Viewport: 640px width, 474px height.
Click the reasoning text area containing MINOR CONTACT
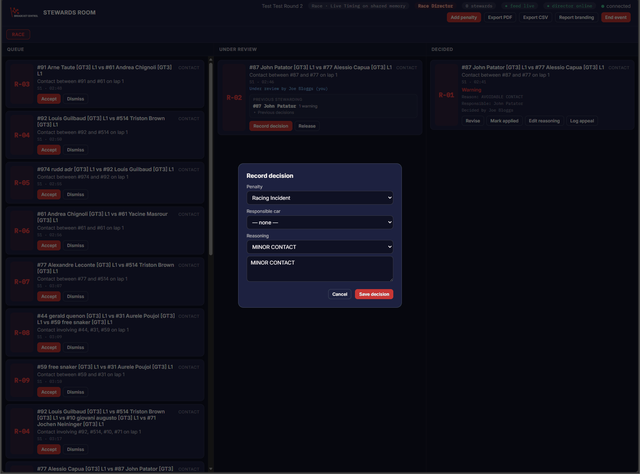(x=320, y=269)
